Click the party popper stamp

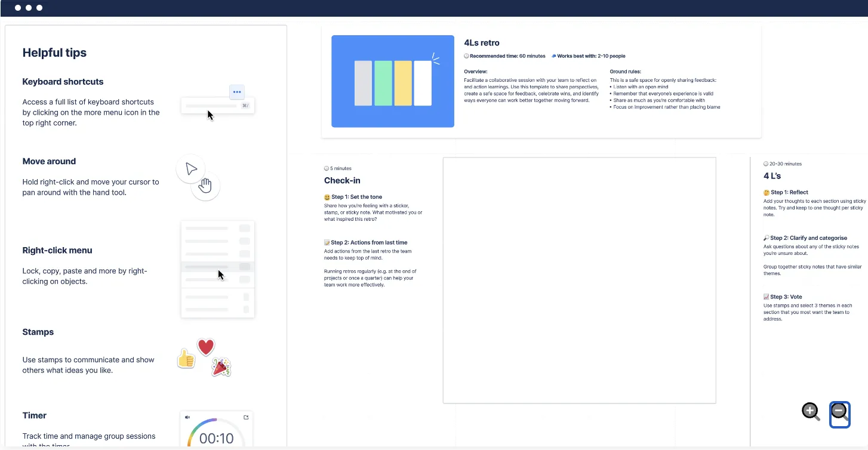pos(221,367)
